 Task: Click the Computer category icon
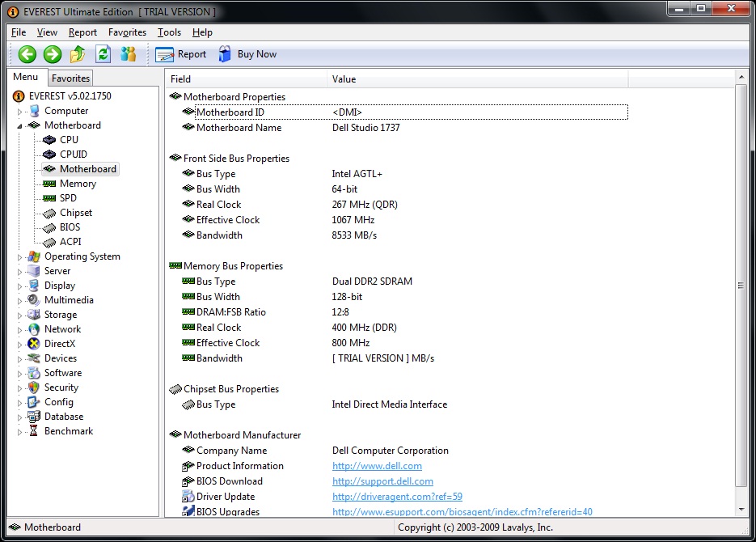[x=34, y=111]
